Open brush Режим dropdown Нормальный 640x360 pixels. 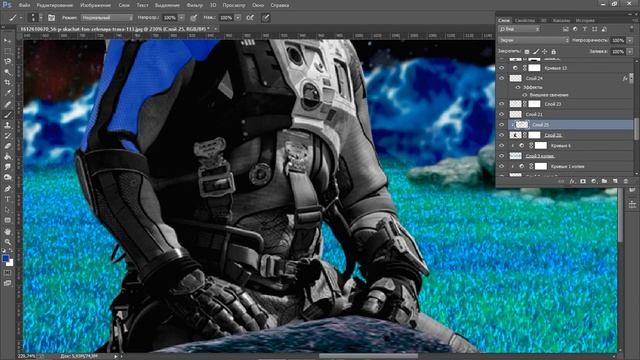107,18
